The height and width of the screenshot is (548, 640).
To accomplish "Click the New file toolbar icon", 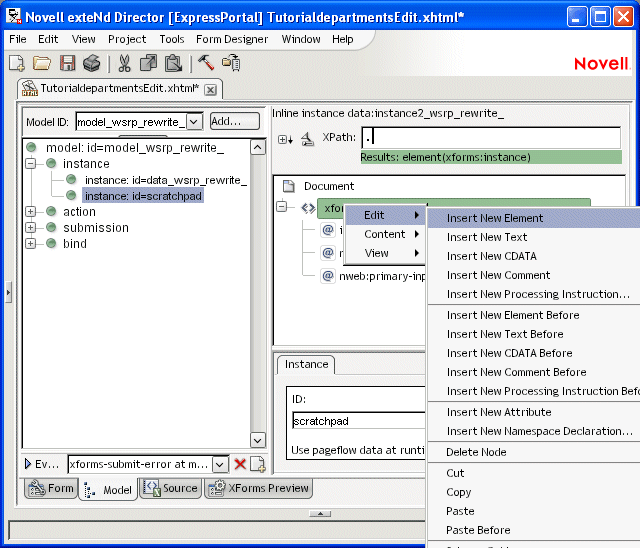I will [x=17, y=63].
